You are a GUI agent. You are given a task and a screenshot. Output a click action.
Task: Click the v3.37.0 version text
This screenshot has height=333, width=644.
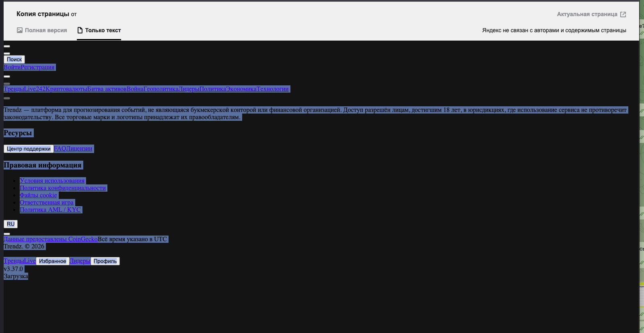click(13, 269)
